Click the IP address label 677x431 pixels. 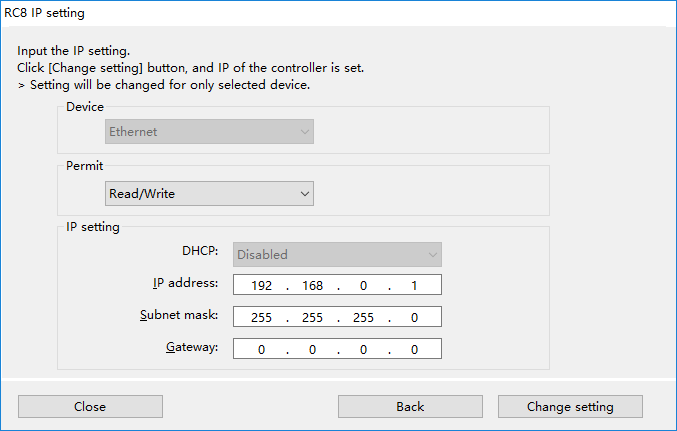click(x=185, y=283)
